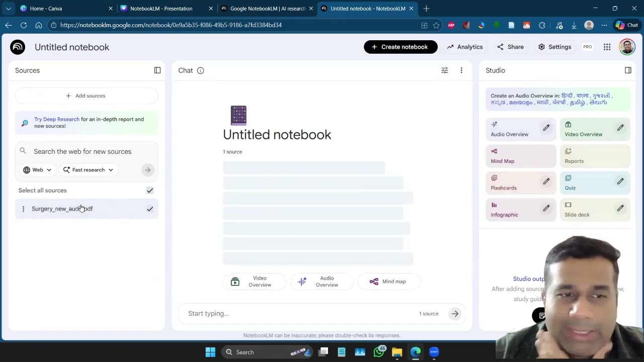
Task: Customize Slide deck with the pencil icon
Action: pyautogui.click(x=620, y=208)
